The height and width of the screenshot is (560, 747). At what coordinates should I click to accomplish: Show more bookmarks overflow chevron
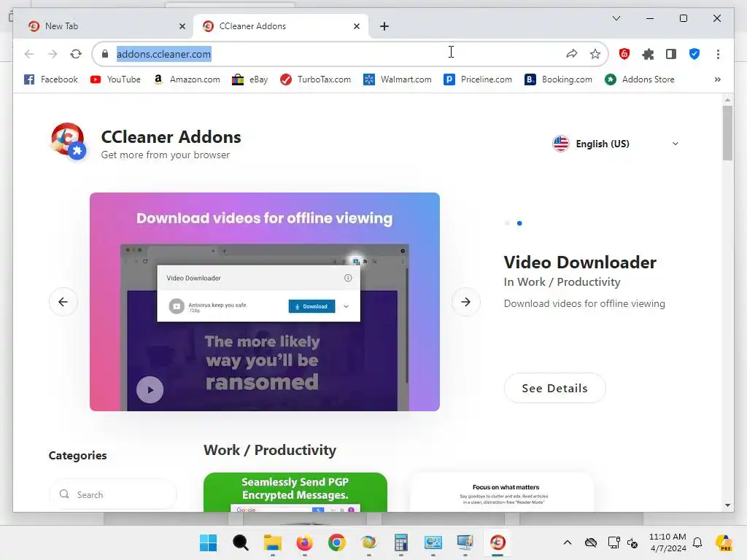coord(718,79)
